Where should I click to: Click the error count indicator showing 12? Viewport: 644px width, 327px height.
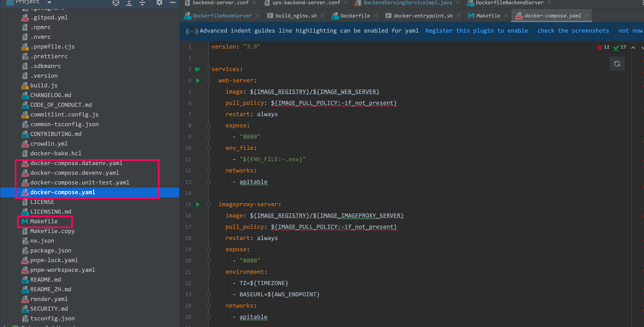(x=603, y=47)
